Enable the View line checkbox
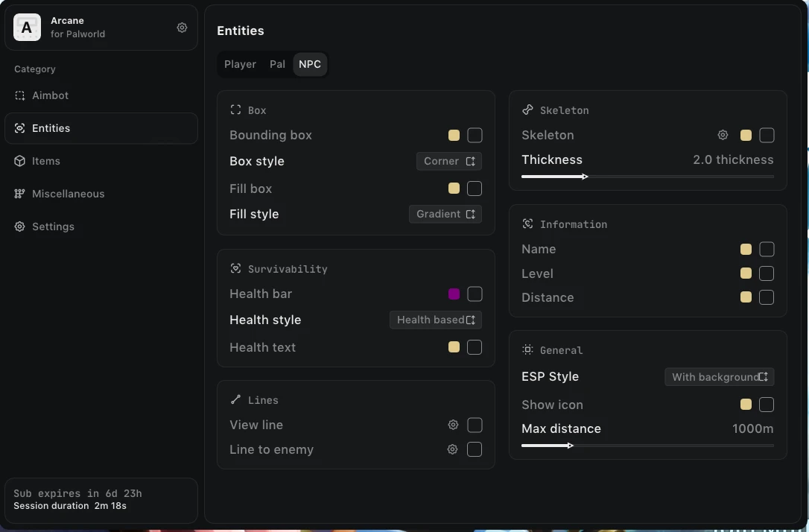809x532 pixels. pos(475,425)
